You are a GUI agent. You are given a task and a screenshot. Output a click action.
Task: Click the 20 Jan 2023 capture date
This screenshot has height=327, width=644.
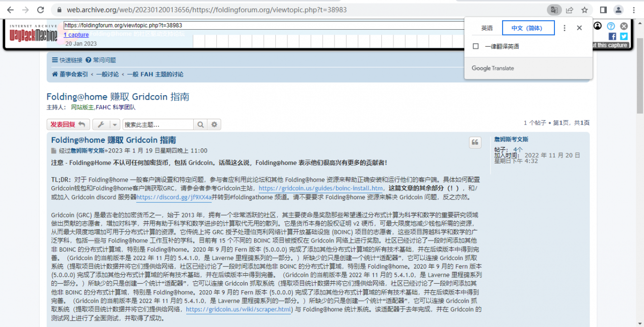[80, 43]
